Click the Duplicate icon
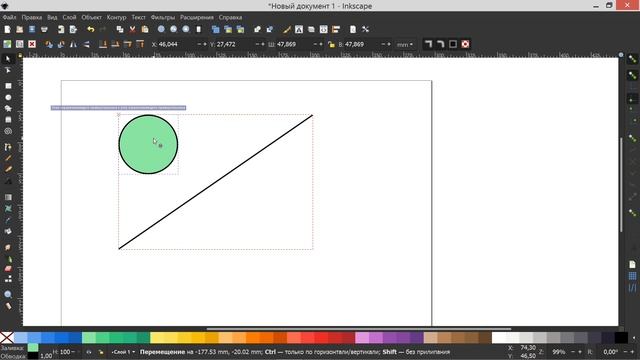Screen dimensions: 640x360 tap(216, 29)
